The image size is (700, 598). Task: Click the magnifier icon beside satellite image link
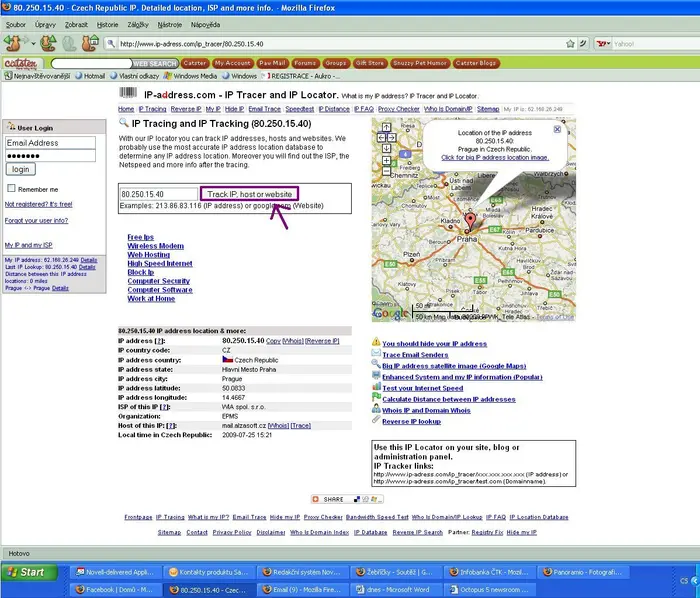(376, 364)
